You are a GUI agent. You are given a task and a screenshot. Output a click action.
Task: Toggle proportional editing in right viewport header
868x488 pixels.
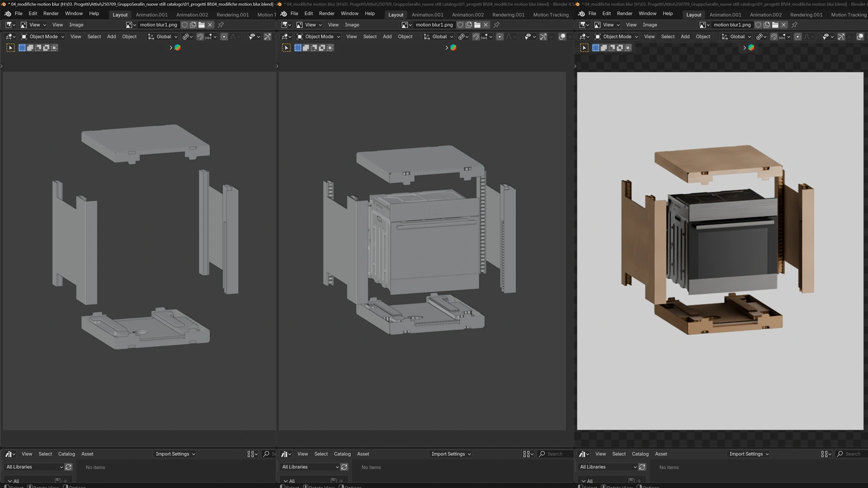click(797, 37)
